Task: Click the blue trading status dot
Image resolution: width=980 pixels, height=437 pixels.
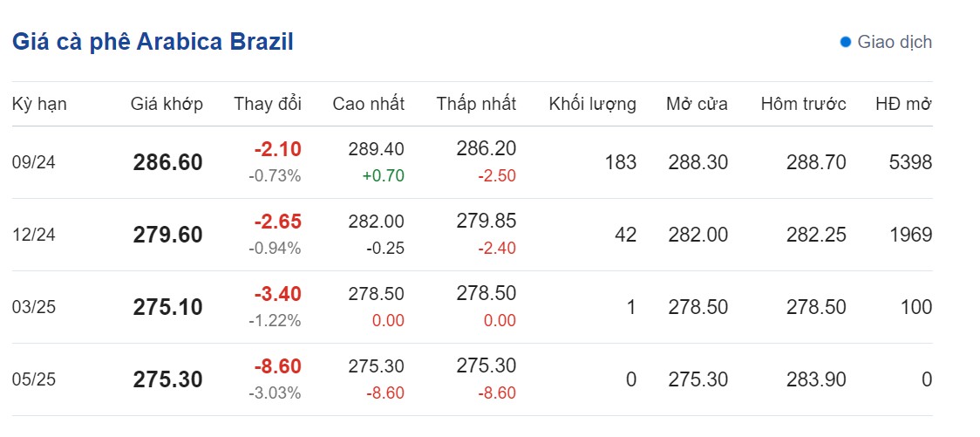Action: pyautogui.click(x=845, y=42)
